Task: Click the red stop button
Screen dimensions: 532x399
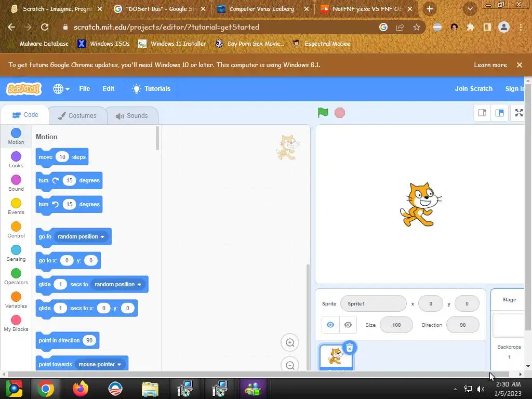Action: (340, 113)
